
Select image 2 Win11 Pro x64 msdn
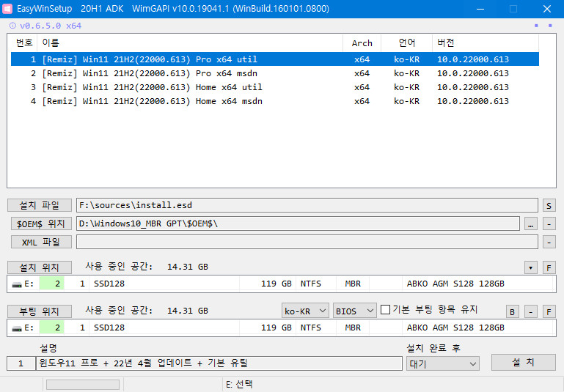(275, 73)
